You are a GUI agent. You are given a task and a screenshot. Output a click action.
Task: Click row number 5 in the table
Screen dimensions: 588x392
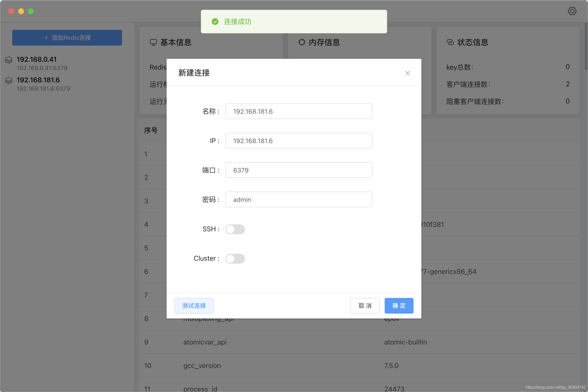pos(146,248)
